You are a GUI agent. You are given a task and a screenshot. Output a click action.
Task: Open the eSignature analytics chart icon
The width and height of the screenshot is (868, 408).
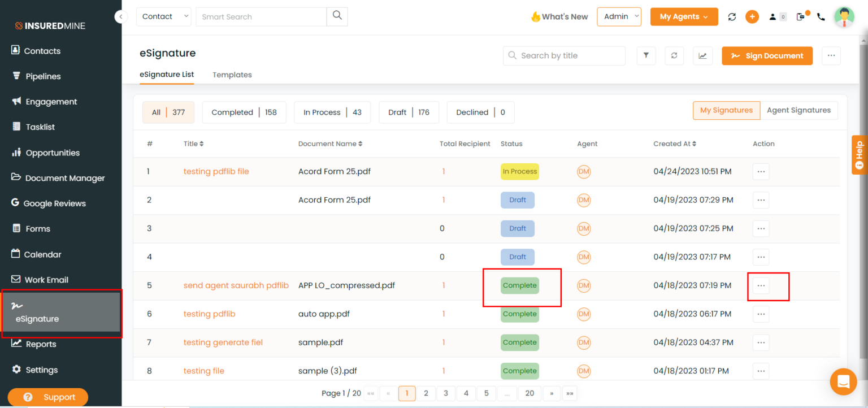702,55
